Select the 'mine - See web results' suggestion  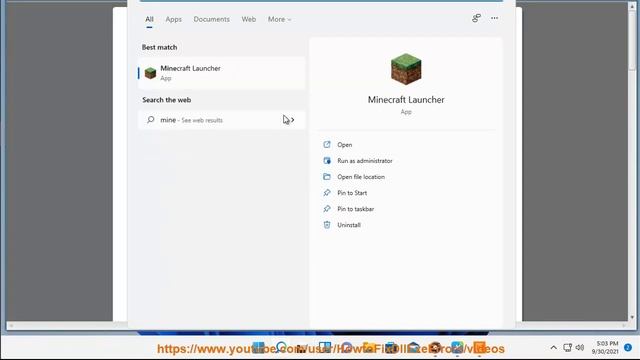click(x=222, y=120)
